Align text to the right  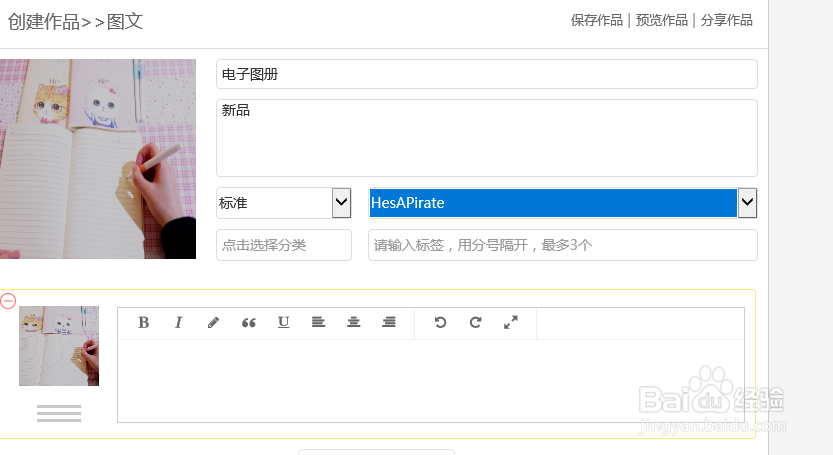(x=389, y=322)
